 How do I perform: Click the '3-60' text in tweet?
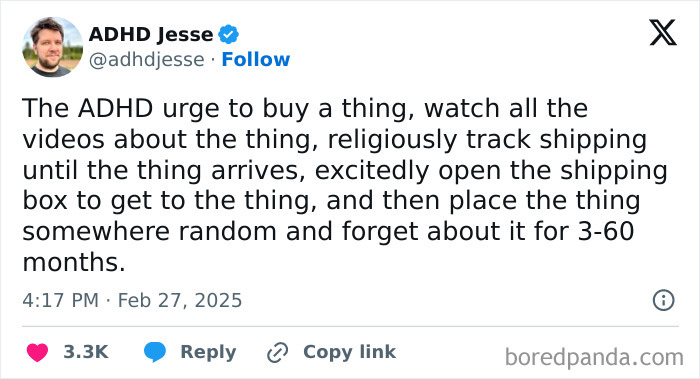point(606,232)
